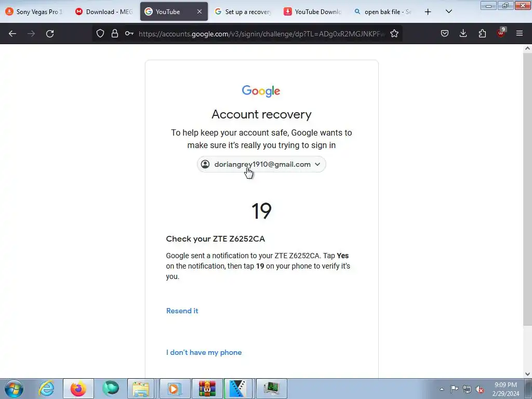Viewport: 532px width, 399px height.
Task: Switch to the open bak file search tab
Action: [x=383, y=11]
